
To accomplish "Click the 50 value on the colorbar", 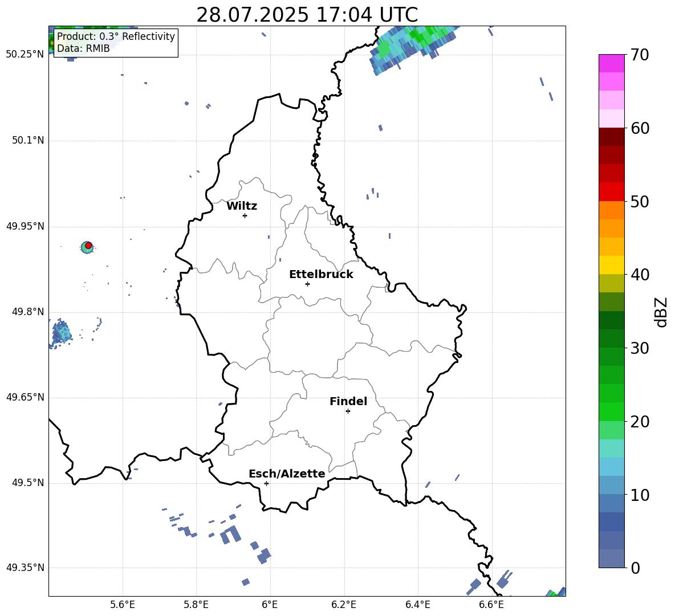I will (x=640, y=201).
